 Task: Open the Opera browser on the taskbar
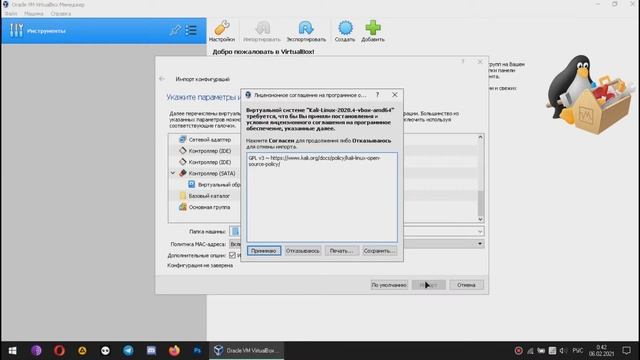[59, 351]
